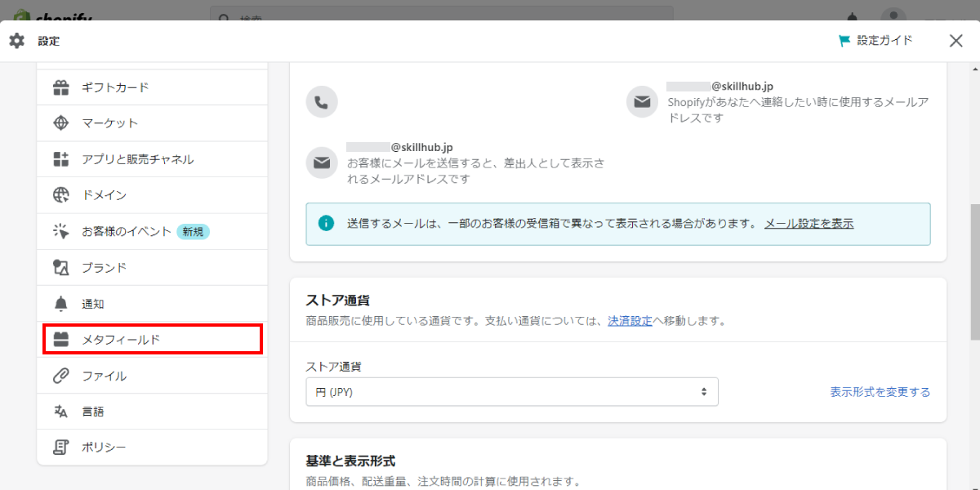Image resolution: width=980 pixels, height=490 pixels.
Task: Click the bell icon beside 通知
Action: coord(61,304)
